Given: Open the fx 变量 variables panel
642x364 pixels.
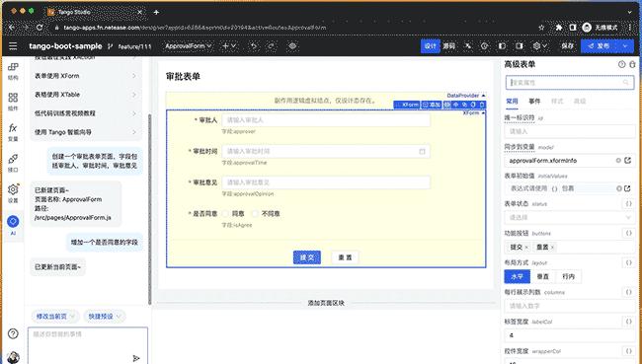Looking at the screenshot, I should pos(13,132).
